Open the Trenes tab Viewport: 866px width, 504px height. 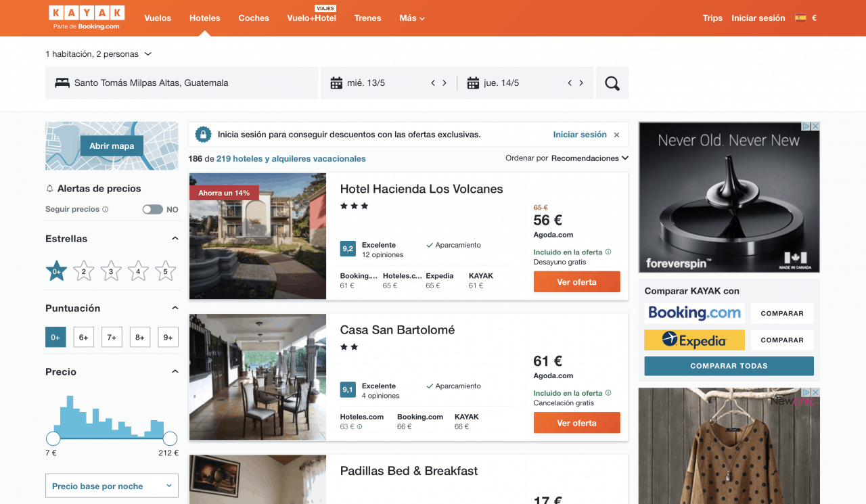(367, 18)
